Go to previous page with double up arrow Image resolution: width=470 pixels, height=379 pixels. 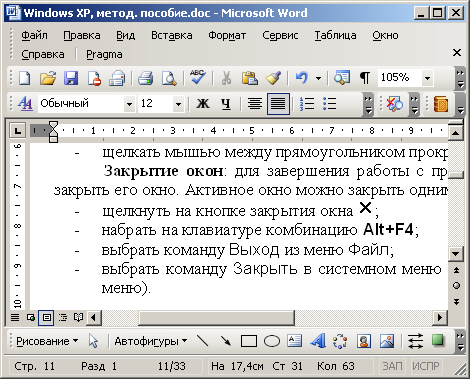pos(456,270)
